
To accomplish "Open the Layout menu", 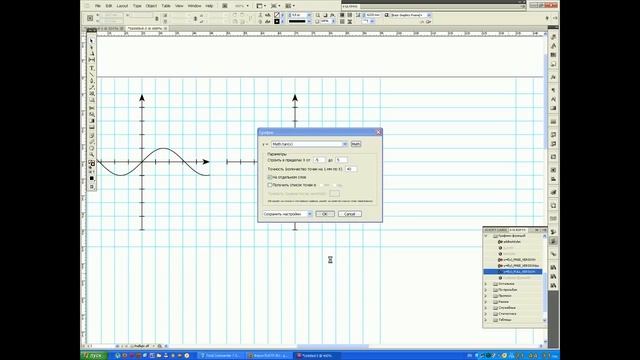I will click(x=122, y=6).
